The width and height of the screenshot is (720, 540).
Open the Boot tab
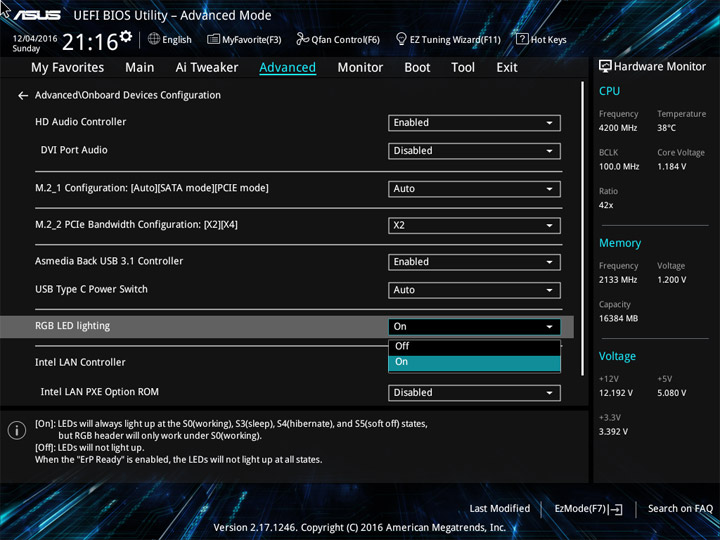pos(417,68)
